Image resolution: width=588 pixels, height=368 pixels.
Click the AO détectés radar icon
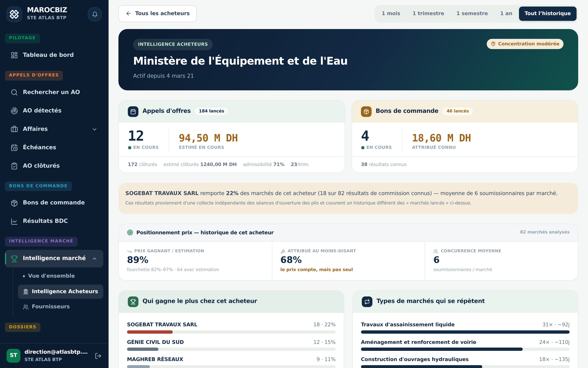click(14, 111)
